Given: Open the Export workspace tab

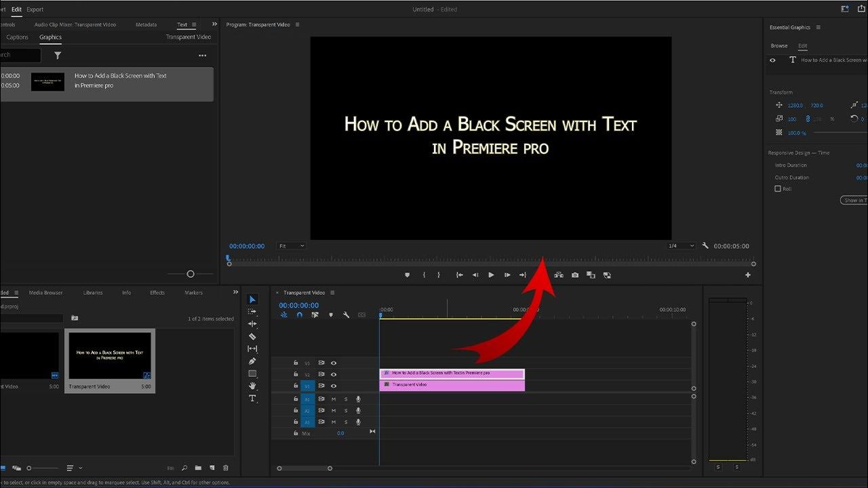Looking at the screenshot, I should coord(35,9).
